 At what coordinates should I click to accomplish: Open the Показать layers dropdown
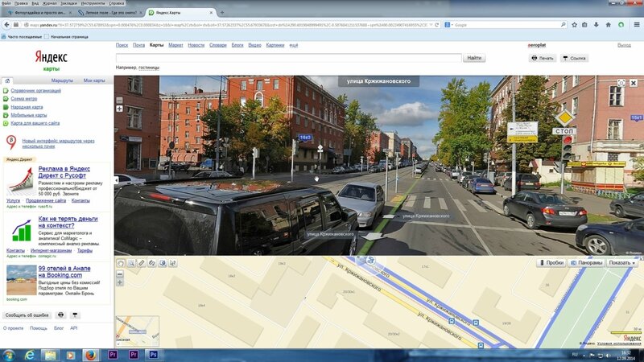[x=622, y=263]
